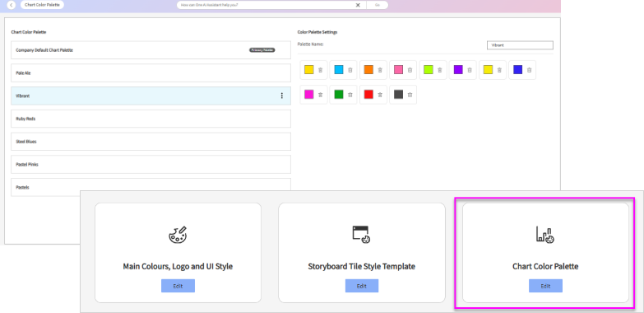Viewport: 644px width, 313px height.
Task: Select the dark gray color swatch
Action: [398, 95]
